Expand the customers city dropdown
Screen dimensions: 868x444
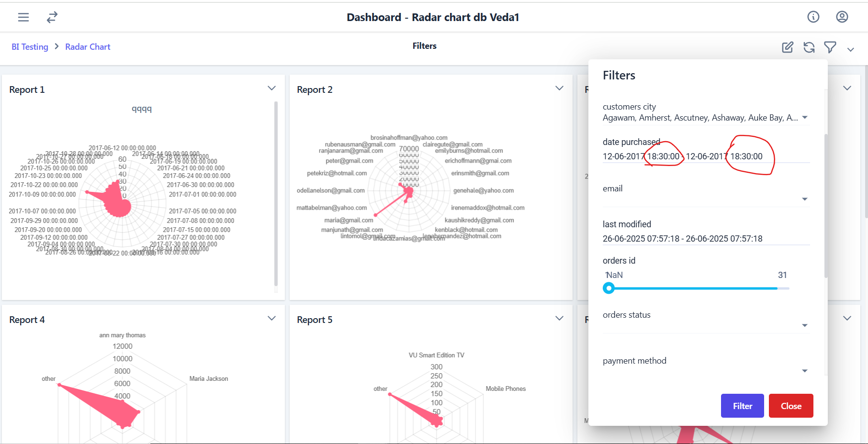[x=805, y=118]
